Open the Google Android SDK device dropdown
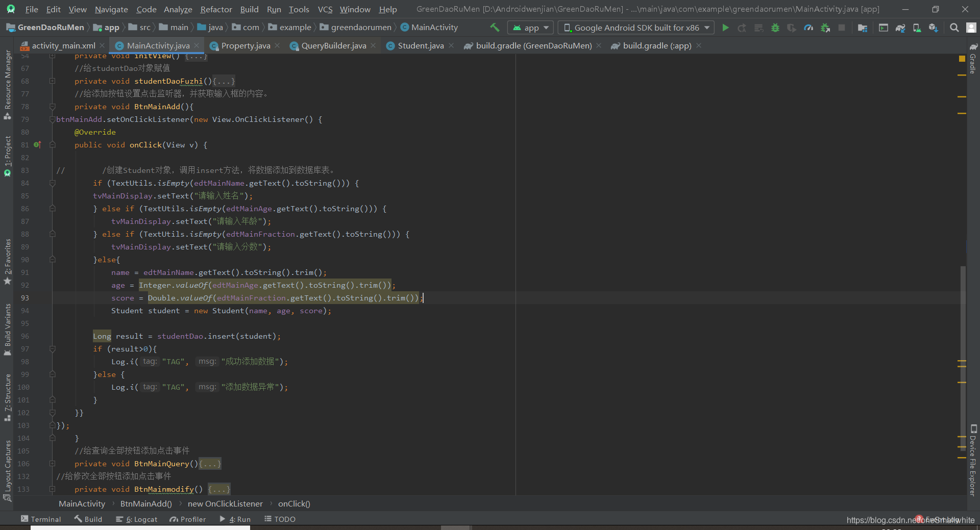The height and width of the screenshot is (530, 980). click(x=636, y=28)
